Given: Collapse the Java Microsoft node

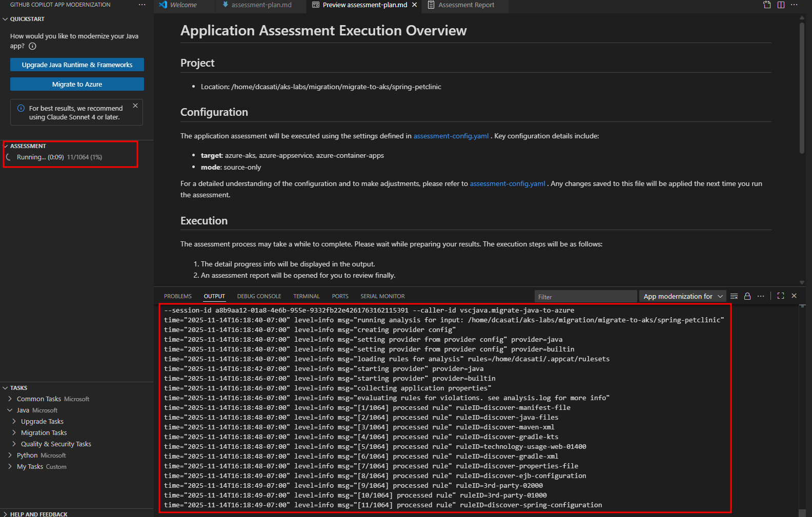Looking at the screenshot, I should click(10, 410).
